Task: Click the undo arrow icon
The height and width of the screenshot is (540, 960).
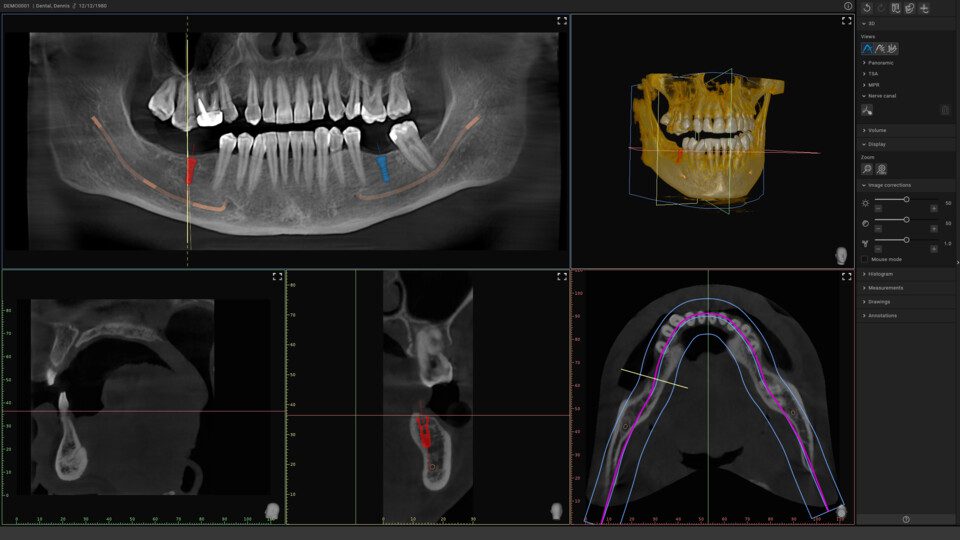Action: coord(867,8)
